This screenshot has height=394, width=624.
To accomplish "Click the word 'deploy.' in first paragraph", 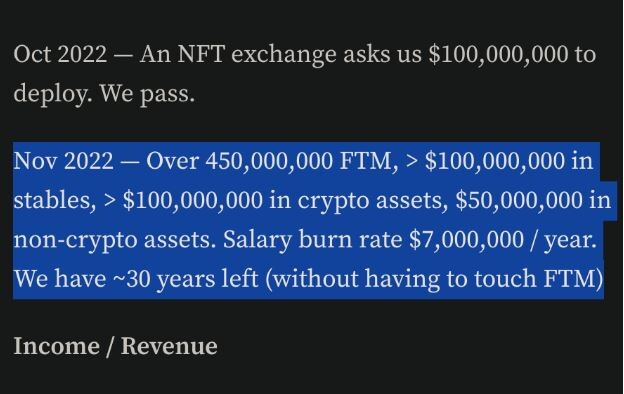I will 53,94.
